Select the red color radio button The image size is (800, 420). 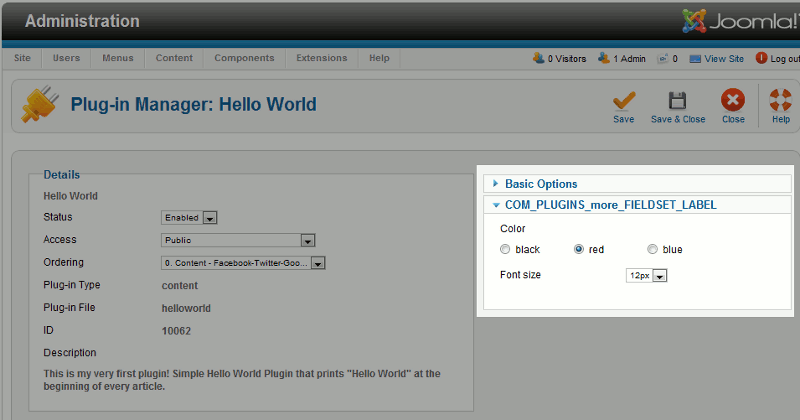pos(579,249)
